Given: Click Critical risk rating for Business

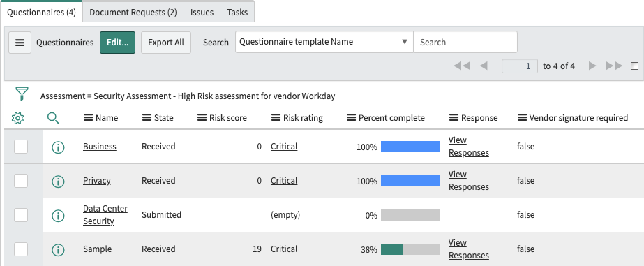Looking at the screenshot, I should point(284,147).
